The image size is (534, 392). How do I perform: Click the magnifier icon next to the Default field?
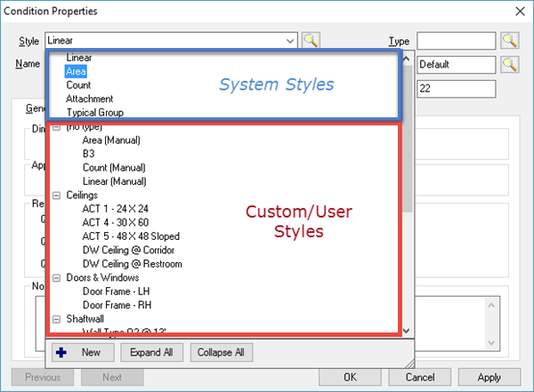(x=509, y=64)
